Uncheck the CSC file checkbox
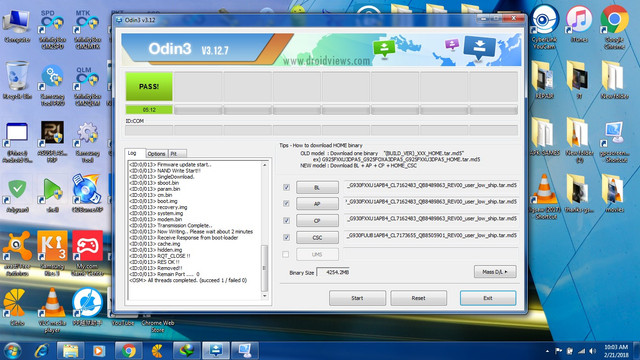 point(287,237)
